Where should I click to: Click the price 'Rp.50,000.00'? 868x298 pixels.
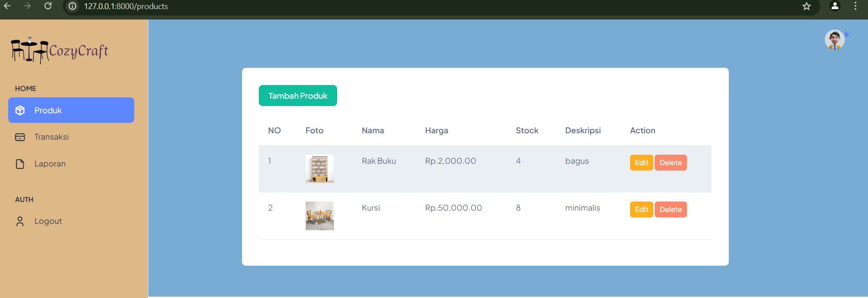(454, 208)
